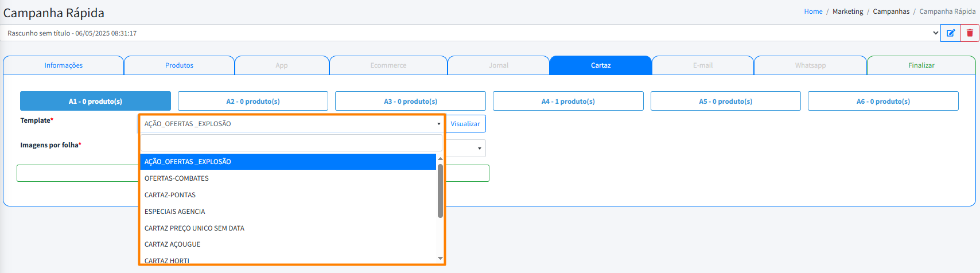Go to the Finalizar tab
This screenshot has width=980, height=273.
click(x=921, y=65)
